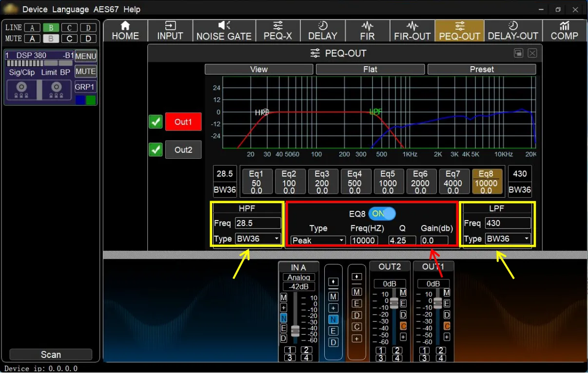This screenshot has width=588, height=373.
Task: Click the EQ8 Q value field
Action: [402, 241]
